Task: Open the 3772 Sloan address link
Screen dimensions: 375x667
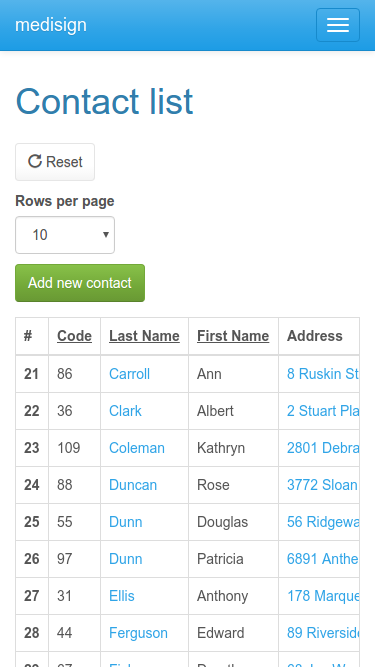Action: pyautogui.click(x=323, y=485)
